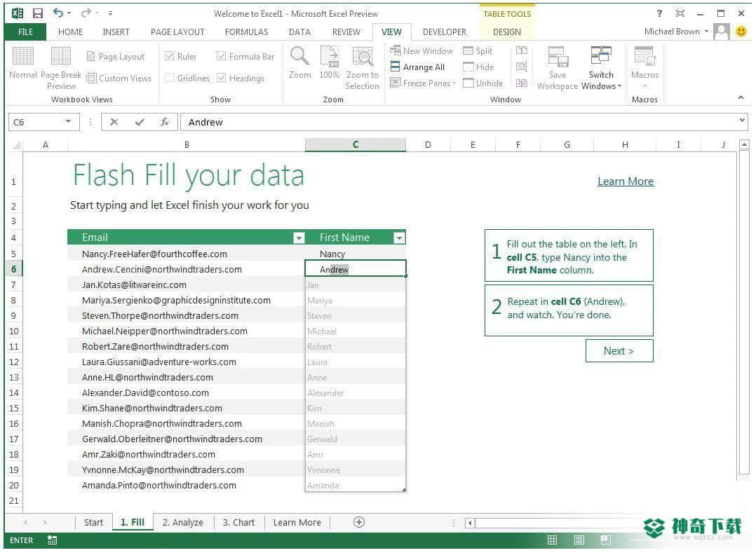Open the Learn More hyperlink
756x555 pixels.
tap(626, 181)
